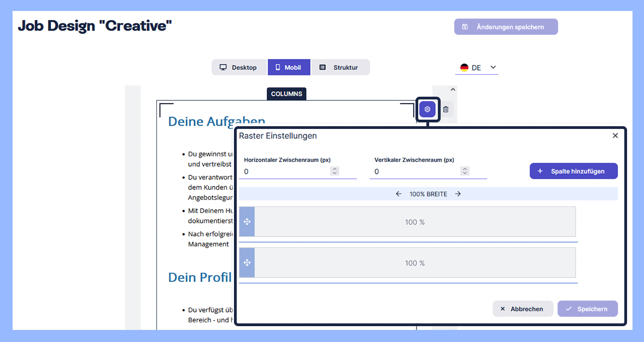The image size is (644, 342).
Task: Cancel the dialog with Abbrechen
Action: (x=523, y=308)
